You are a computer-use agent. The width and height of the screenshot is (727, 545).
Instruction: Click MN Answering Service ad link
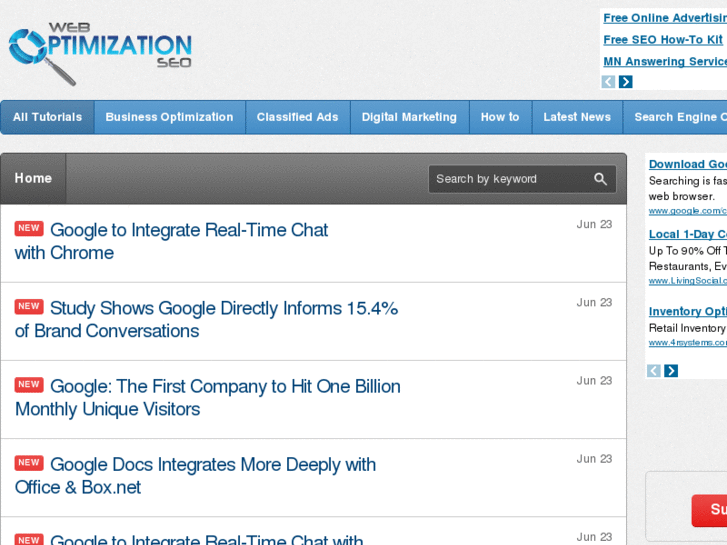665,62
